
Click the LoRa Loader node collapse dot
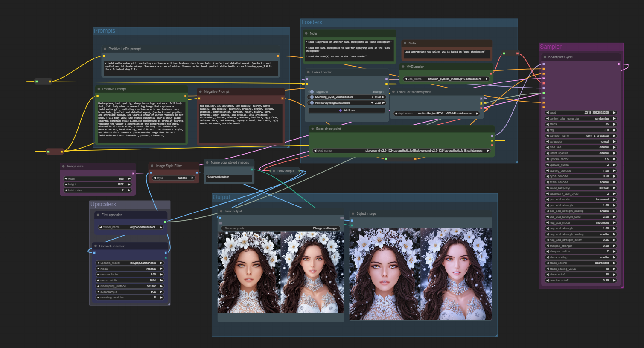[308, 72]
